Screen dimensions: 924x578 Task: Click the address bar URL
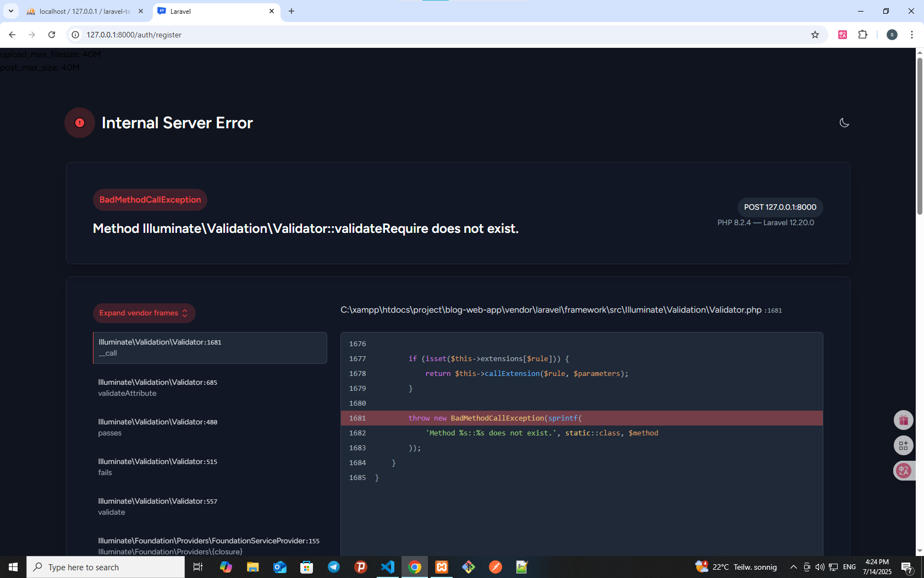point(134,35)
